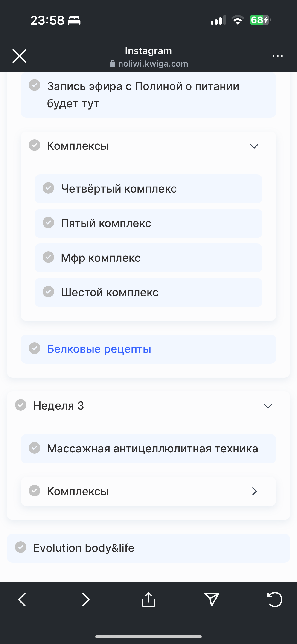Open the Мфр комплекс lesson
Viewport: 297px width, 644px height.
101,258
